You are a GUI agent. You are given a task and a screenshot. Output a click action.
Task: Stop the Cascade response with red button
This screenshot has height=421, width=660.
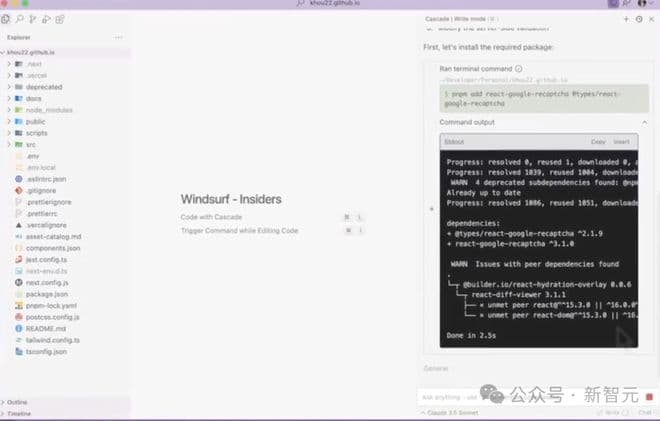pos(648,397)
